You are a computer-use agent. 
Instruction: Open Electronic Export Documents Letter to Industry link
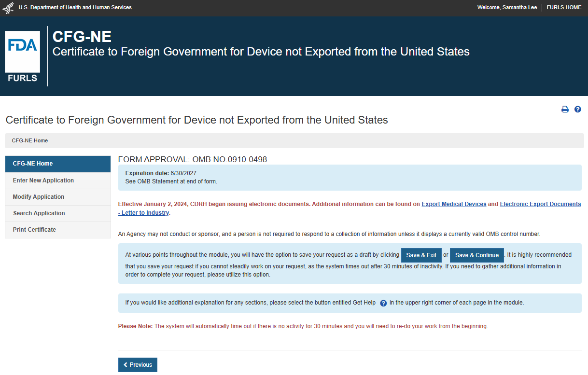pyautogui.click(x=540, y=204)
